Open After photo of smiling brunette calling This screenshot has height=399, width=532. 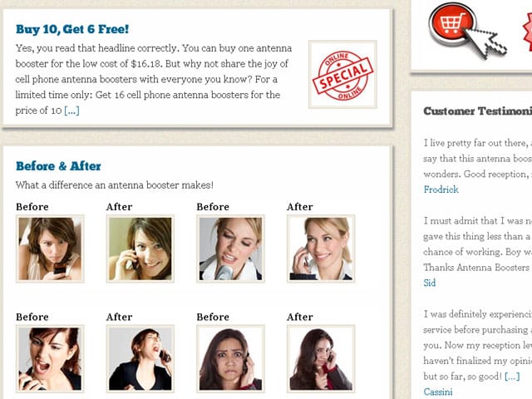(x=140, y=249)
